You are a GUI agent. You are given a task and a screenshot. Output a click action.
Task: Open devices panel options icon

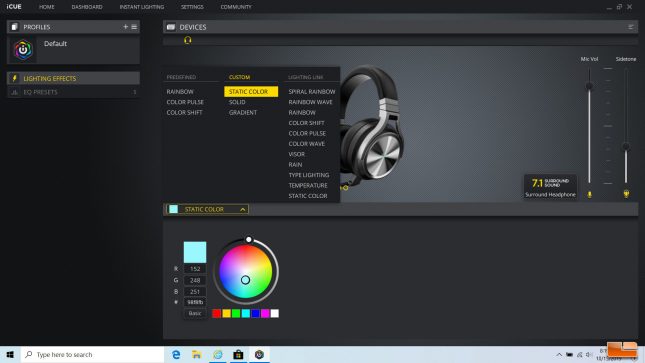[x=631, y=27]
